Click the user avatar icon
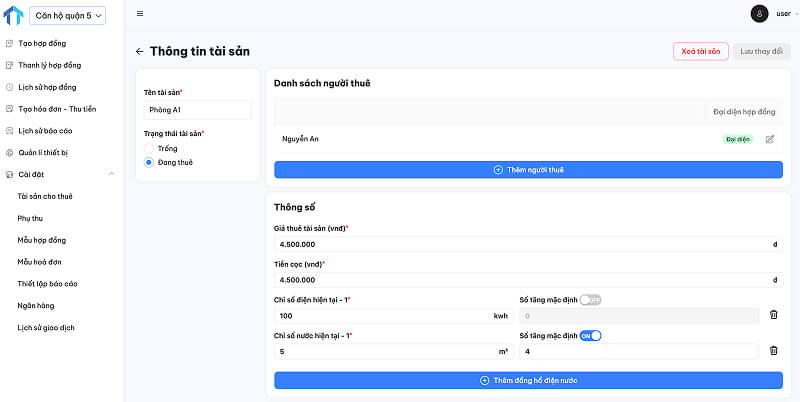Viewport: 800px width, 402px height. pyautogui.click(x=759, y=13)
